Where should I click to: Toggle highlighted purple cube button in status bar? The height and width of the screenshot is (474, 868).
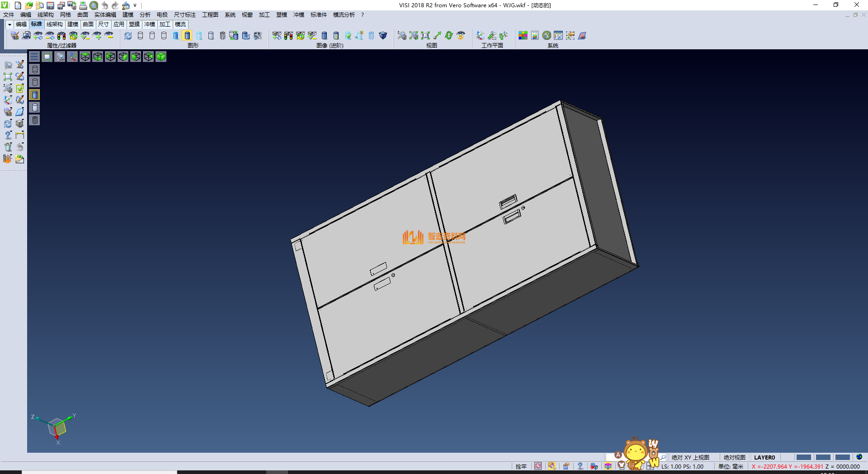[x=608, y=466]
